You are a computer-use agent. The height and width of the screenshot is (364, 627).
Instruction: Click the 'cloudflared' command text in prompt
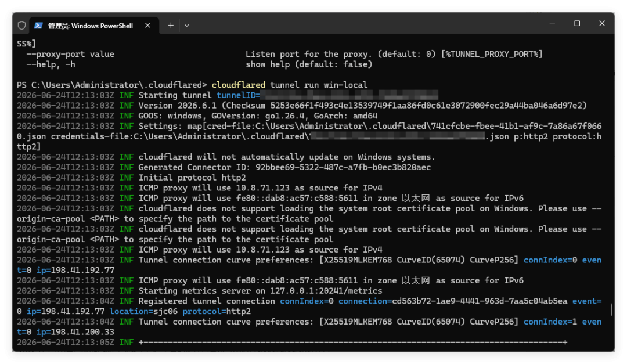click(239, 85)
